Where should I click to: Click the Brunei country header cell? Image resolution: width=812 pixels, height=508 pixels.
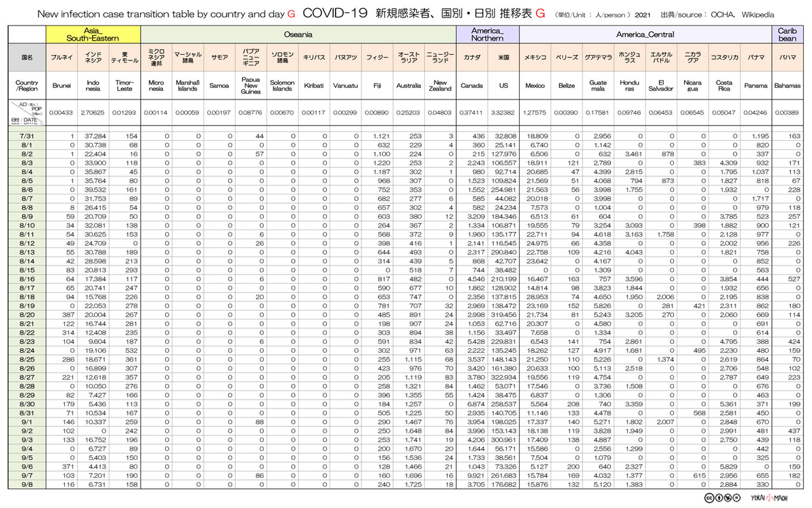pyautogui.click(x=62, y=86)
